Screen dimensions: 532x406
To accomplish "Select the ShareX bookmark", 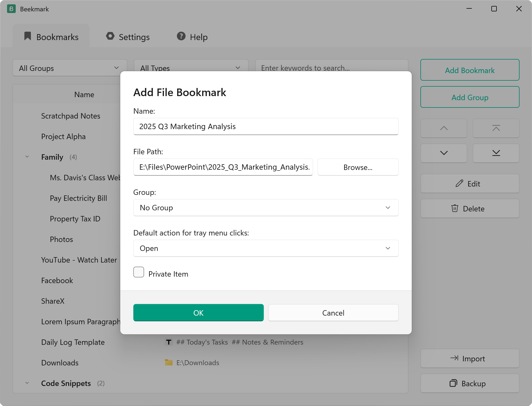I will click(x=53, y=301).
